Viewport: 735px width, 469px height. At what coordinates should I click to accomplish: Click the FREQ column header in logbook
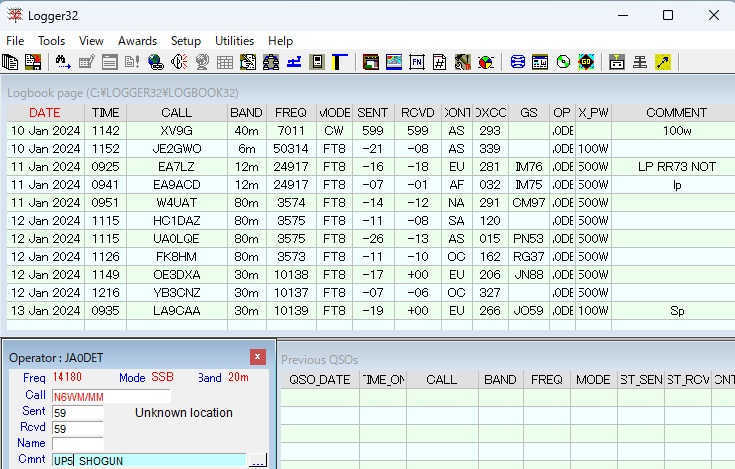291,113
